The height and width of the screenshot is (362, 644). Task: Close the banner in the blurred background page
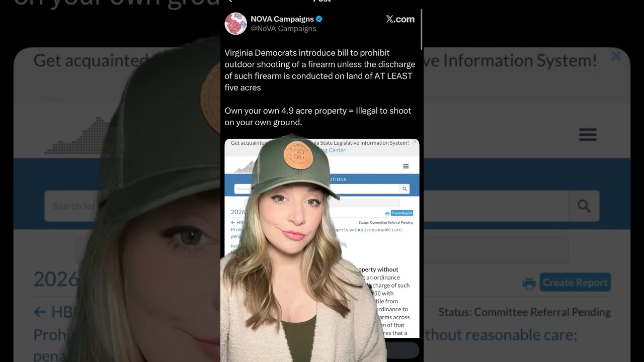click(x=616, y=56)
